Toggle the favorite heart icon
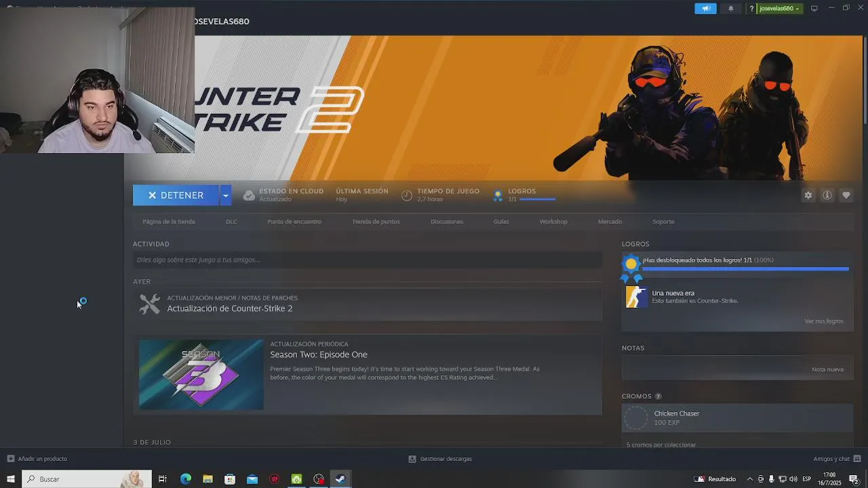 pos(846,195)
